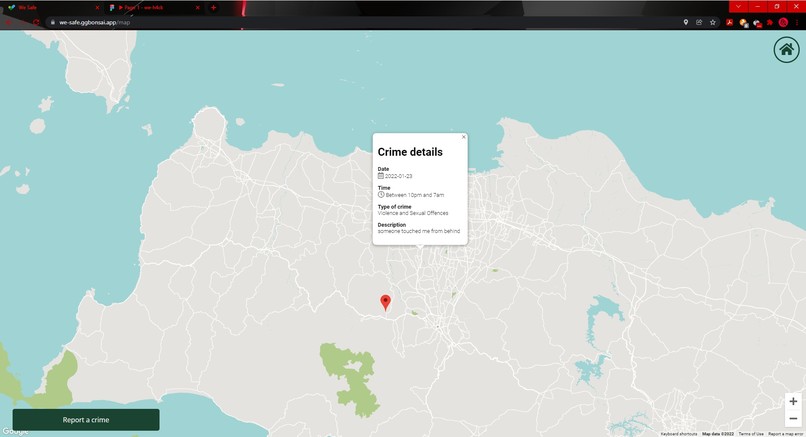Open the Terms of Use link
This screenshot has height=437, width=806.
(751, 434)
